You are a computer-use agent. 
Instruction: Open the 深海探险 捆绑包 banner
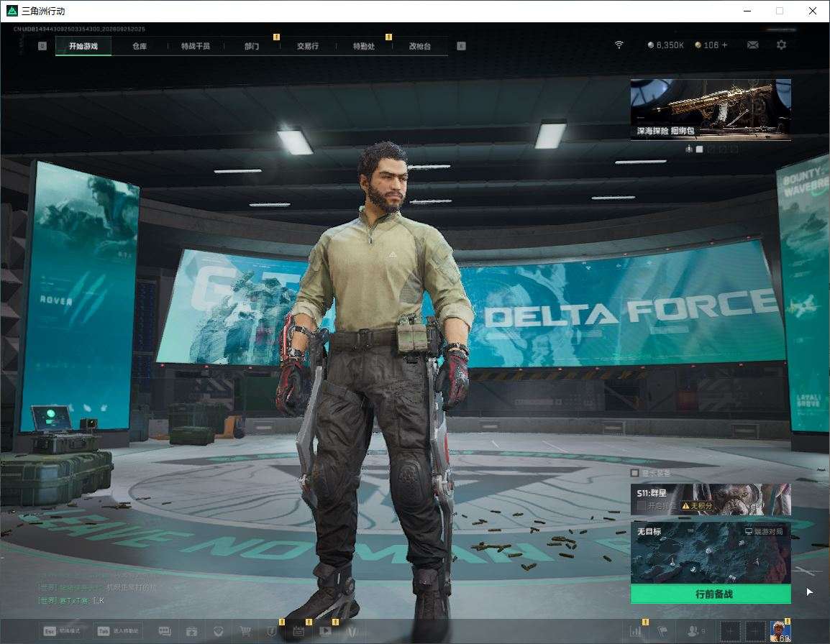pyautogui.click(x=711, y=109)
